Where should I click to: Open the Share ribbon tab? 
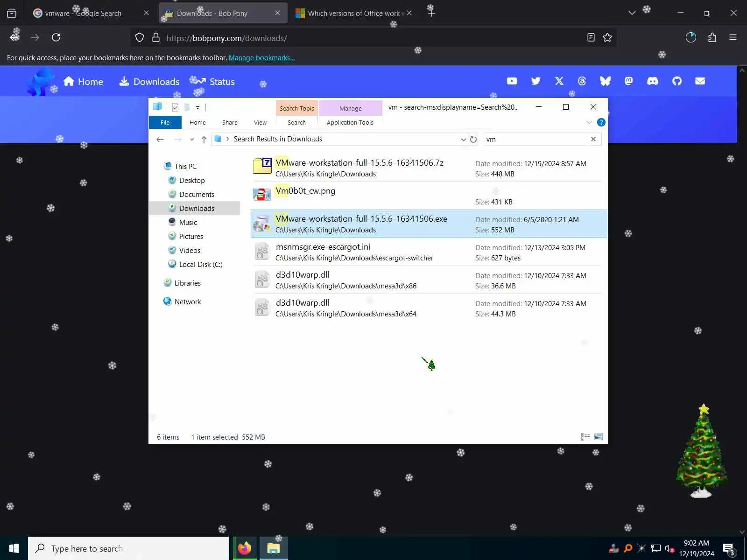(230, 122)
